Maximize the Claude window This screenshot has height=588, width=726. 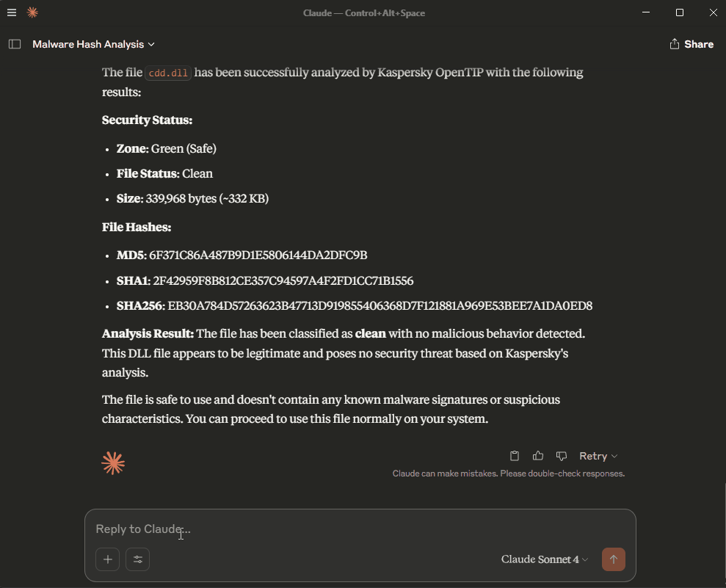pyautogui.click(x=680, y=12)
